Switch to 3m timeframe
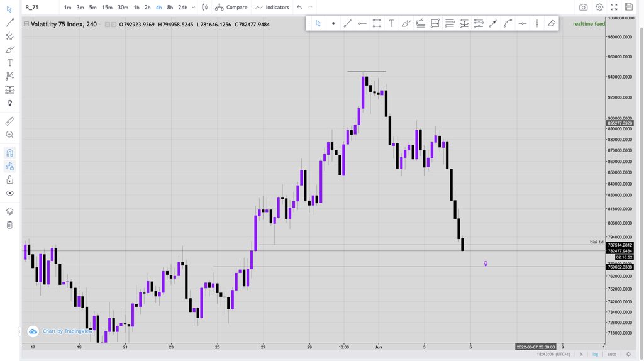This screenshot has height=361, width=644. 80,8
